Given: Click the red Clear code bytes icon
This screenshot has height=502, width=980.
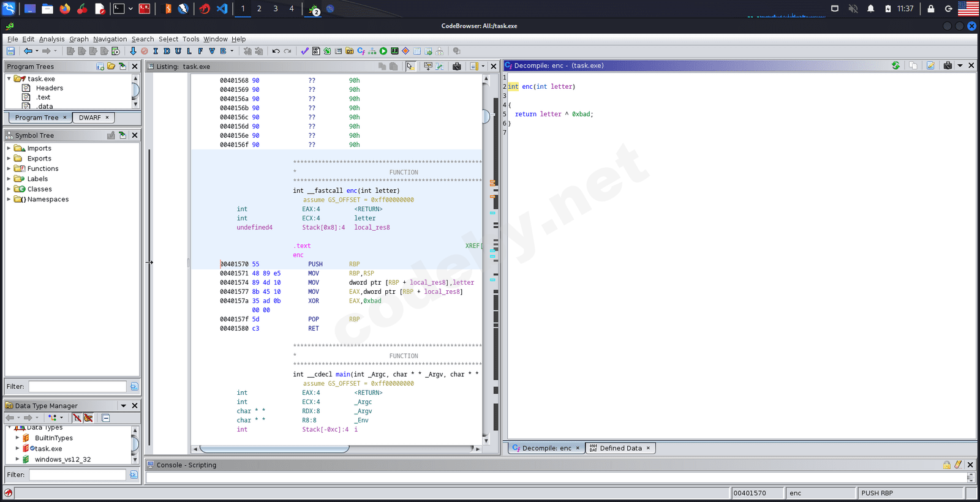Looking at the screenshot, I should point(145,51).
